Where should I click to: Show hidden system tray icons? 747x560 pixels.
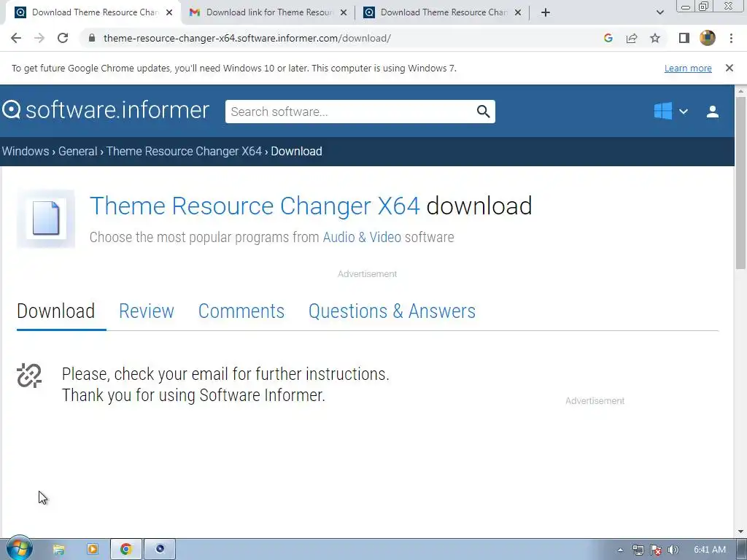[620, 550]
